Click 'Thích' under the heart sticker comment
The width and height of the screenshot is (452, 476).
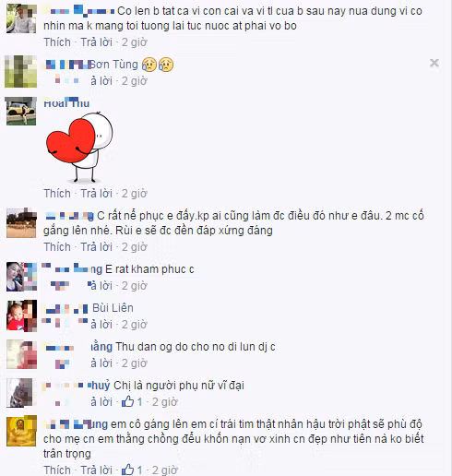[x=57, y=194]
